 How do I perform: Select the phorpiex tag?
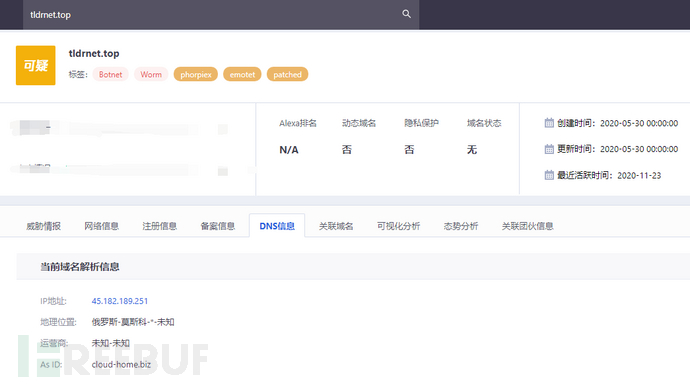click(196, 74)
